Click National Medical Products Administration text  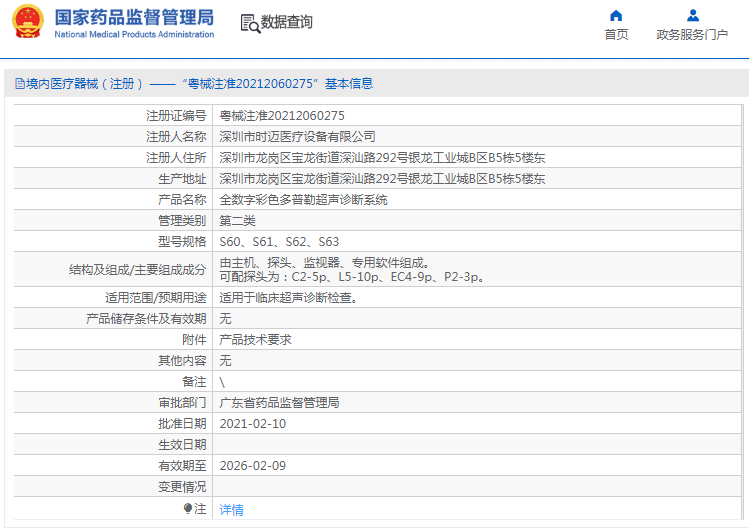[134, 34]
